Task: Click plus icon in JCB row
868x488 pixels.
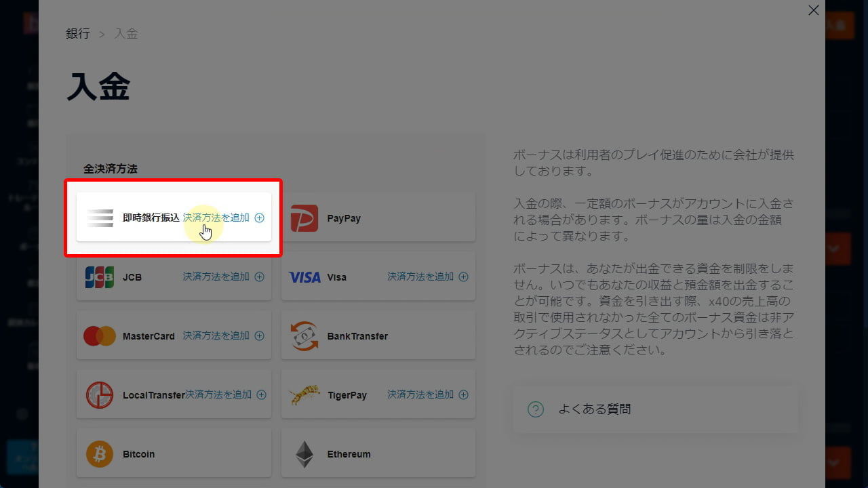Action: click(x=259, y=277)
